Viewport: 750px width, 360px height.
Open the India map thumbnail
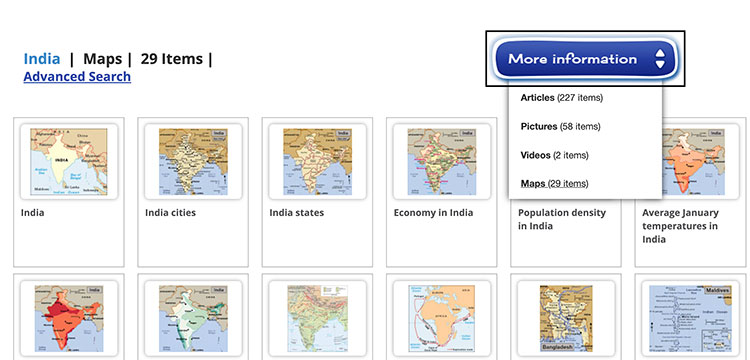tap(69, 162)
